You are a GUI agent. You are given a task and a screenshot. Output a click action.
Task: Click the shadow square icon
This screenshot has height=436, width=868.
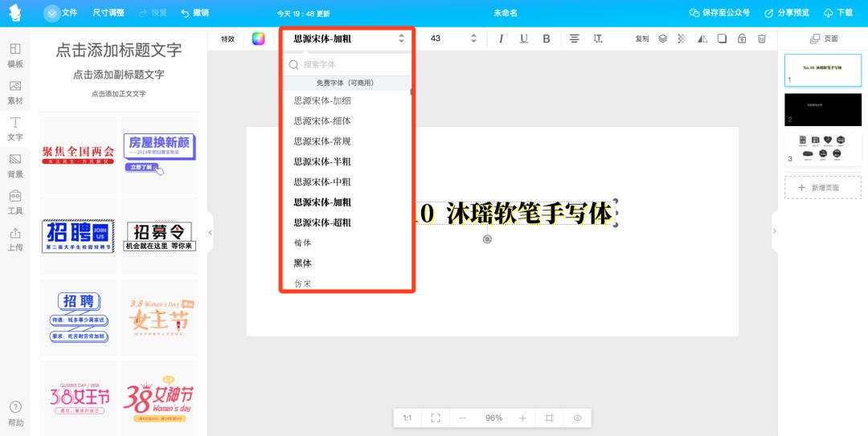click(x=722, y=39)
